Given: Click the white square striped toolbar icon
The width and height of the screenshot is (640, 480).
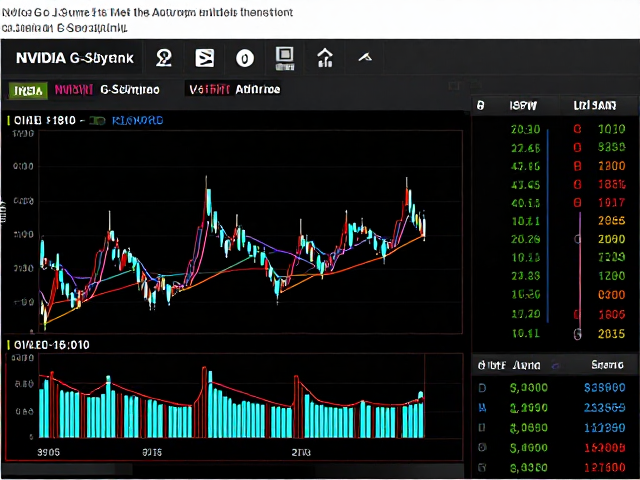Looking at the screenshot, I should [x=204, y=58].
